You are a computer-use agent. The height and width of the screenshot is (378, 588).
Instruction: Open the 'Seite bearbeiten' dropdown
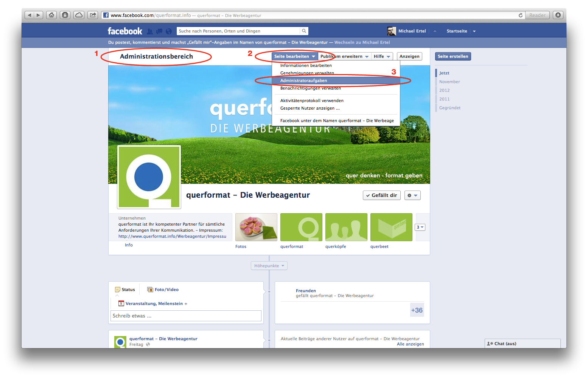(294, 56)
